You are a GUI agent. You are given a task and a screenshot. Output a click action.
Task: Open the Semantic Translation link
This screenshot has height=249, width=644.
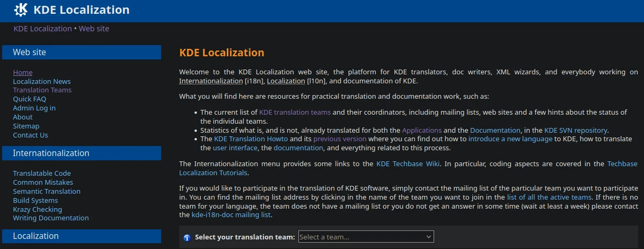tap(47, 191)
